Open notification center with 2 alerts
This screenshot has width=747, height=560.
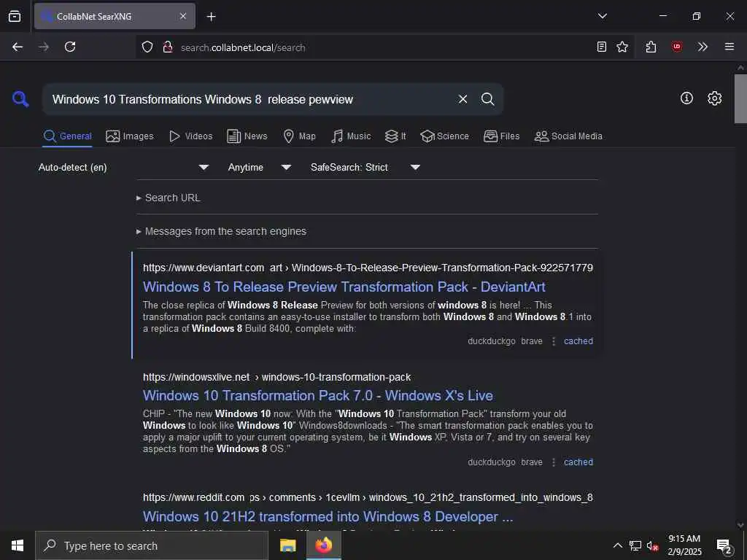[x=724, y=547]
